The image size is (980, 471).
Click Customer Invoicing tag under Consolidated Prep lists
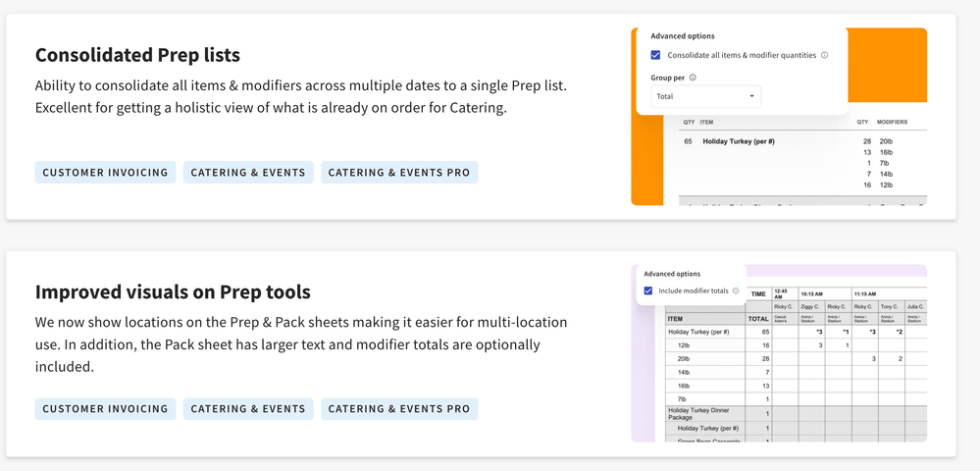click(x=105, y=172)
